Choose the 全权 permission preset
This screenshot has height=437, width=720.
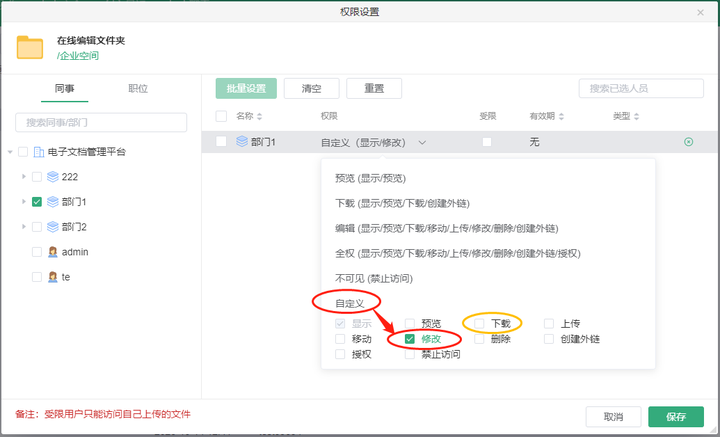pos(458,253)
